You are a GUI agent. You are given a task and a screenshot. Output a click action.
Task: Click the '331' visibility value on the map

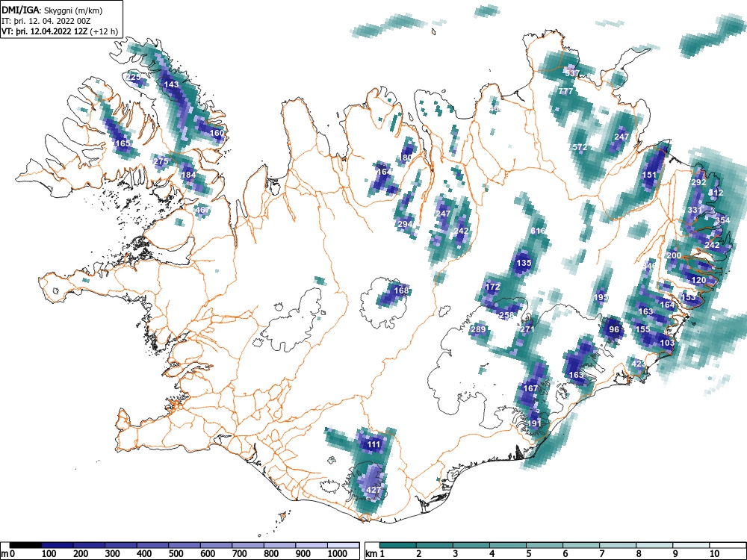(695, 210)
